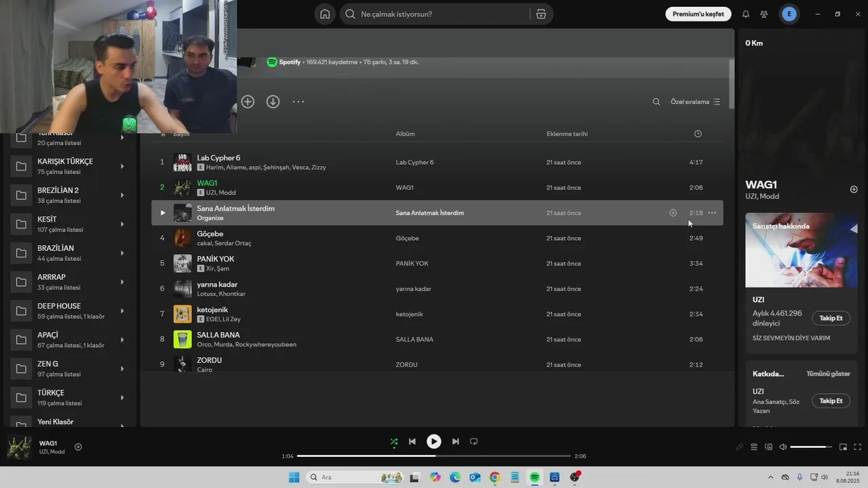Click the ketojenik album cover thumbnail
This screenshot has height=488, width=868.
182,314
